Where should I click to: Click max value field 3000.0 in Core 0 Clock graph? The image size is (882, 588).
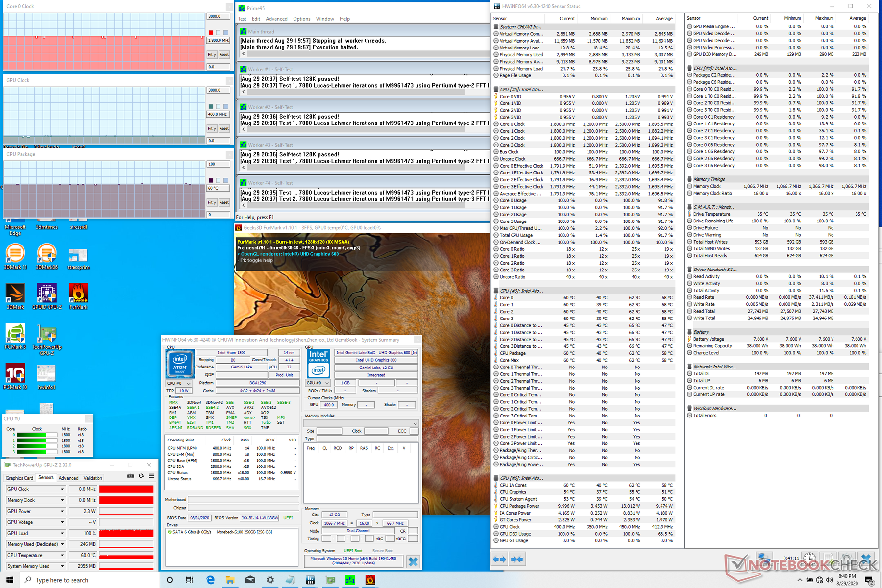click(x=218, y=16)
